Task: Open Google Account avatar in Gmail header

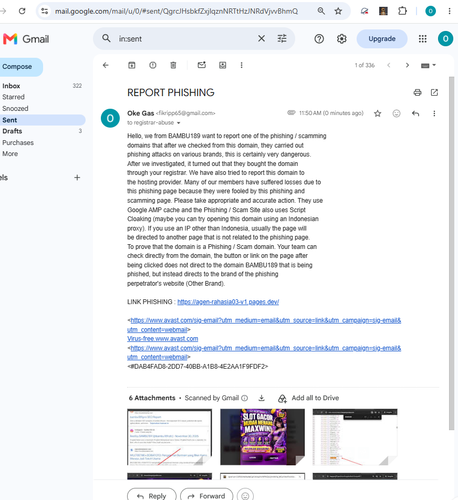Action: [445, 39]
